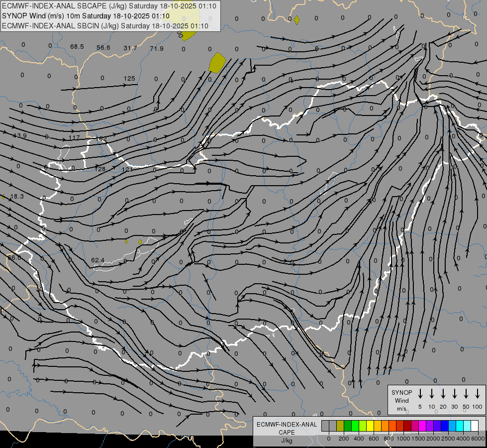Click the CAPE value 43.9 on map
487x448 pixels.
20,135
